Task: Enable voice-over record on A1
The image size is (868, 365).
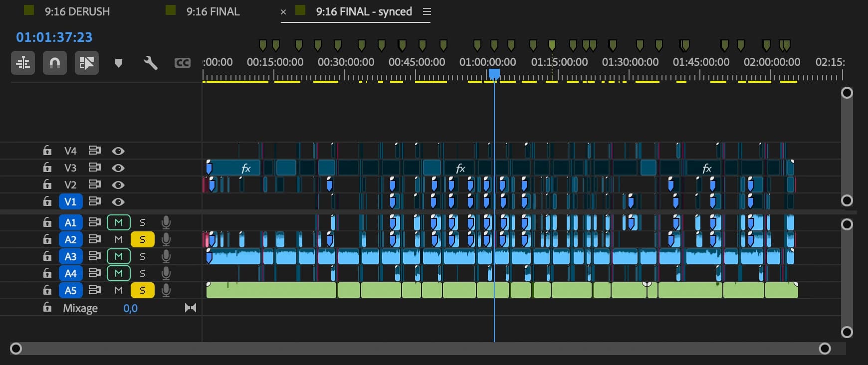Action: click(166, 222)
